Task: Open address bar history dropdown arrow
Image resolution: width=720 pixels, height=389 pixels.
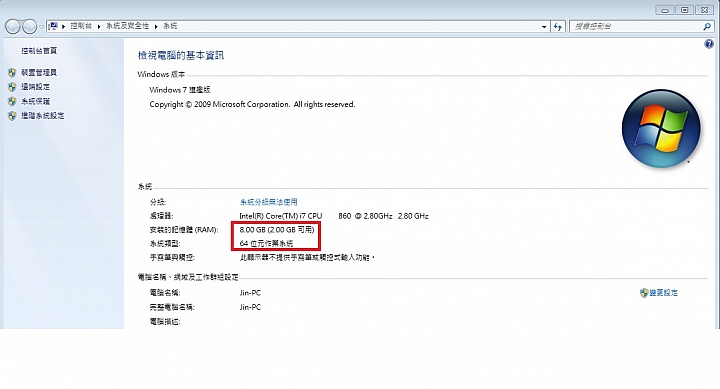Action: click(544, 27)
